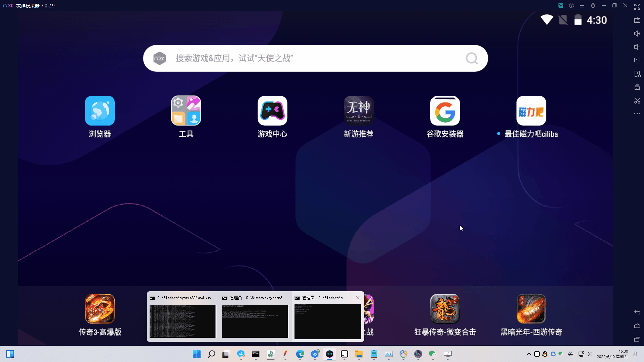
Task: Open 狂暴传奇-微变合击 game
Action: pos(445,309)
